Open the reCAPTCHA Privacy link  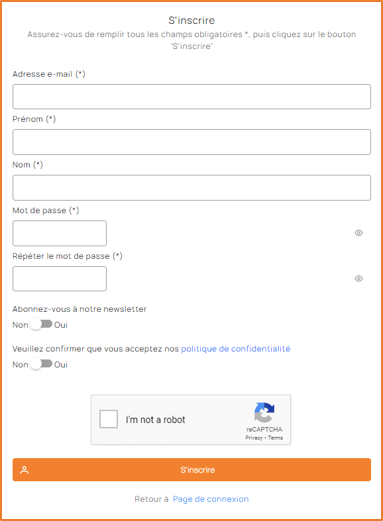click(254, 438)
